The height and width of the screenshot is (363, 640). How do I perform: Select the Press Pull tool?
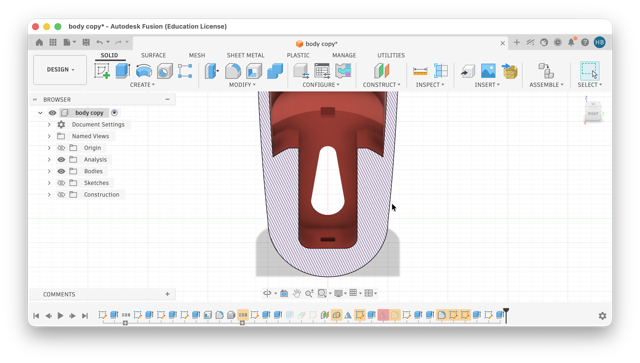point(212,71)
